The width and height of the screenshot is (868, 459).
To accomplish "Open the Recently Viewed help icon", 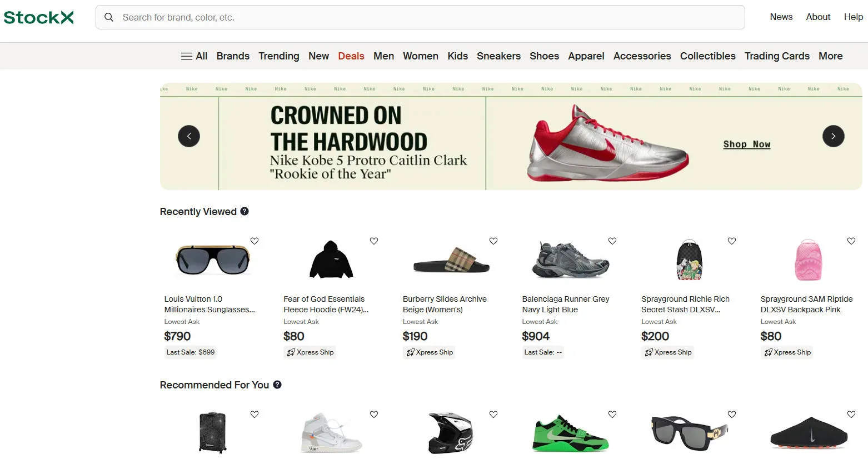I will tap(245, 211).
